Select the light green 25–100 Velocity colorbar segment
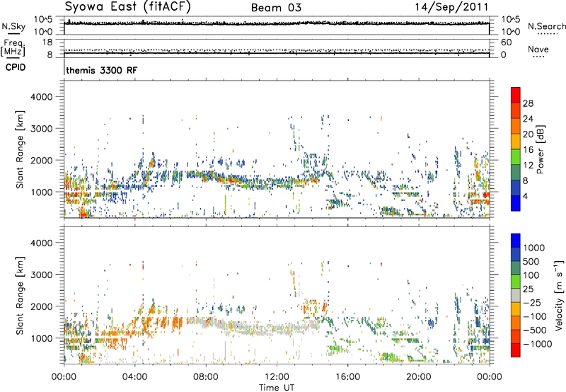The image size is (566, 392). 516,282
